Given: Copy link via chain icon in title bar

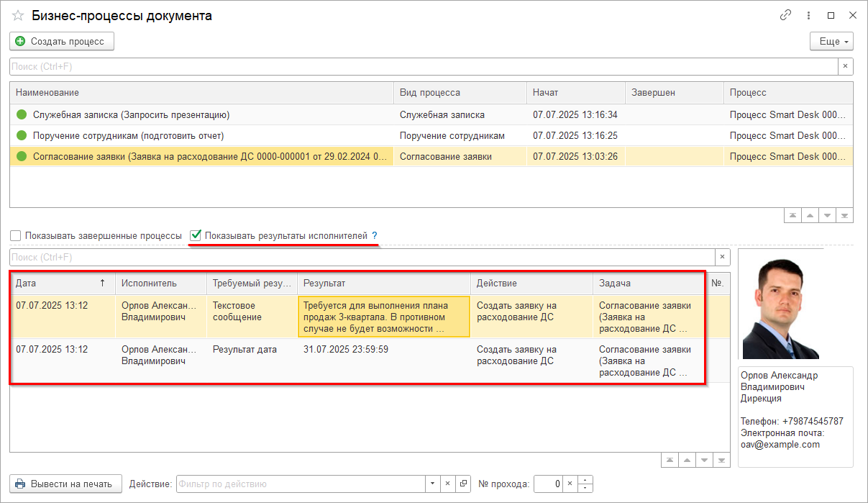Looking at the screenshot, I should (785, 15).
